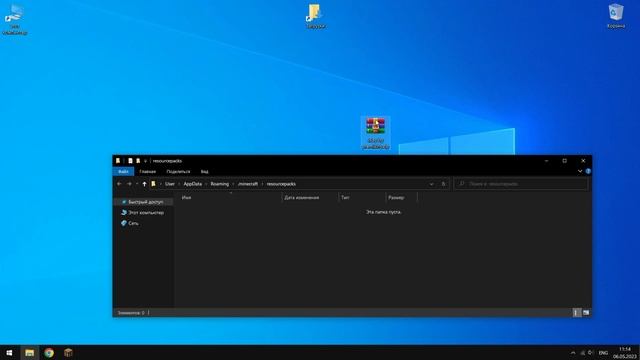Go up one folder level

[144, 184]
